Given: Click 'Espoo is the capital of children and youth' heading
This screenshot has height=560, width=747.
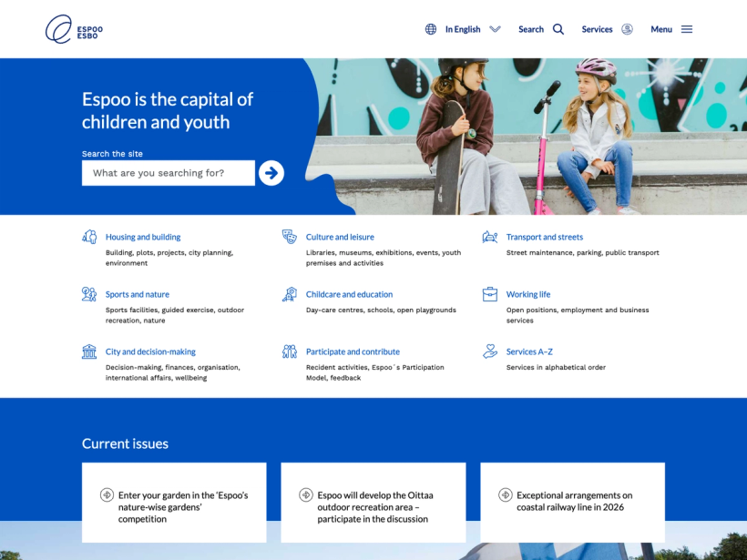Looking at the screenshot, I should pos(168,110).
